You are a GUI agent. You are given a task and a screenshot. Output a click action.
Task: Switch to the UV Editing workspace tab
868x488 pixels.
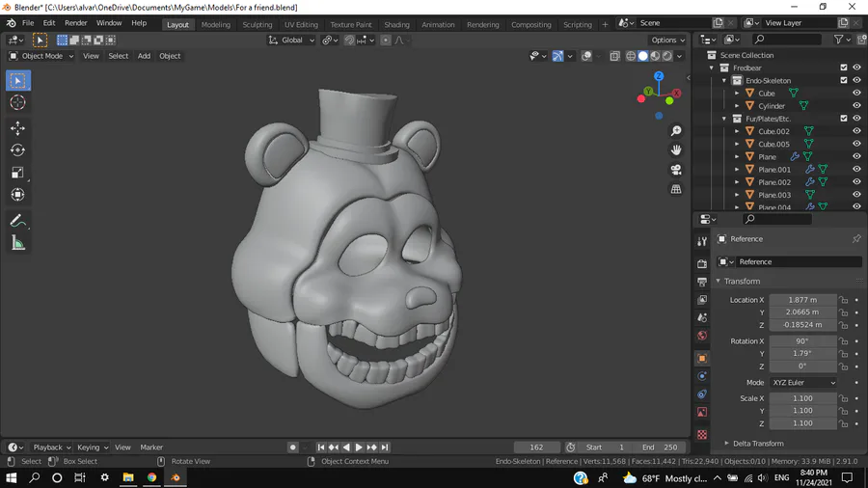coord(301,24)
